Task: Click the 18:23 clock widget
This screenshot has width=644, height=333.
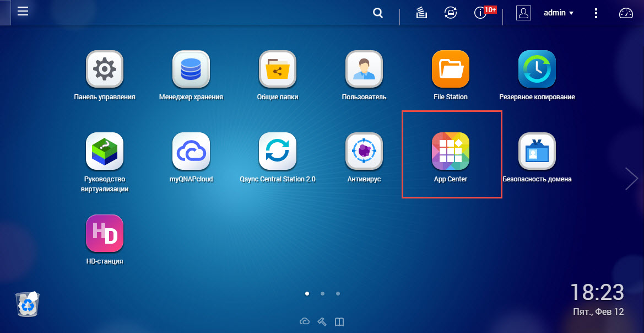Action: pyautogui.click(x=597, y=292)
